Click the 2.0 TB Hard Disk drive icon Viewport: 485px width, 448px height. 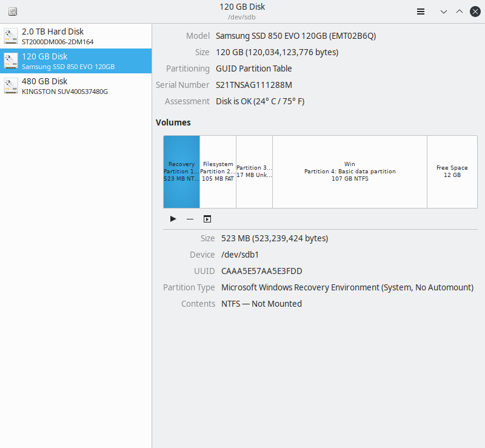click(x=11, y=36)
